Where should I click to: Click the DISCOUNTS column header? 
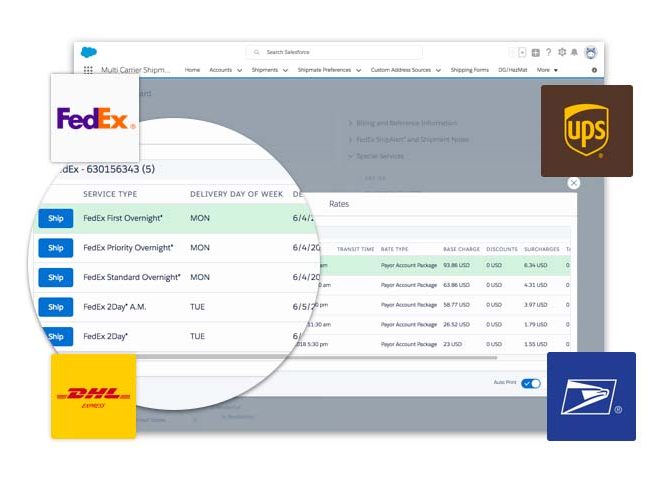502,249
